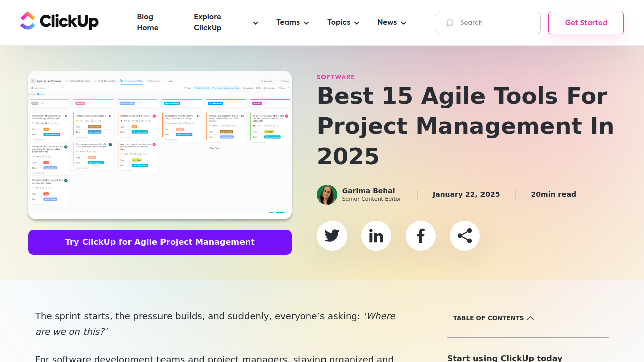Expand the Explore ClickUp dropdown
Screen dimensions: 644x362
pos(226,22)
